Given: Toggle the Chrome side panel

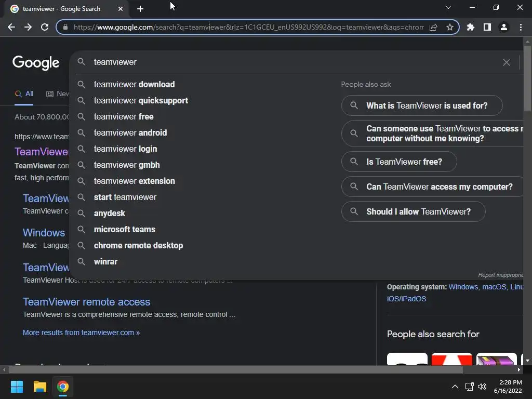Looking at the screenshot, I should (487, 27).
